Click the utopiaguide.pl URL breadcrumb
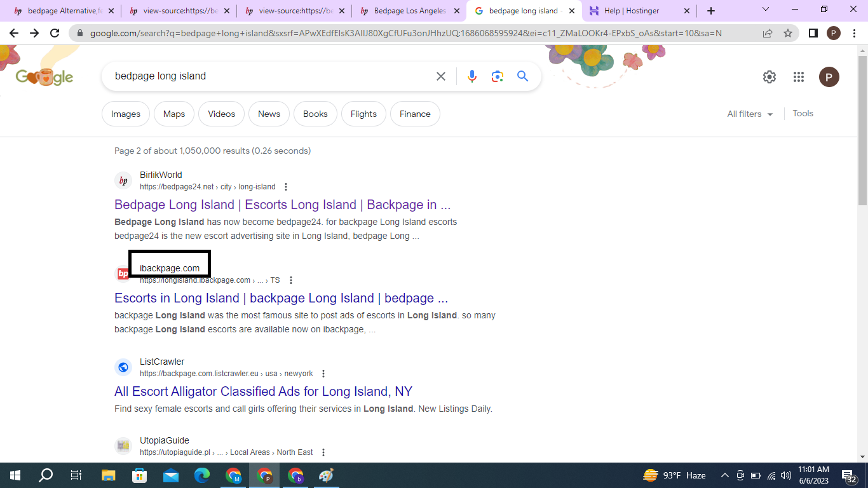868x488 pixels. (x=226, y=452)
